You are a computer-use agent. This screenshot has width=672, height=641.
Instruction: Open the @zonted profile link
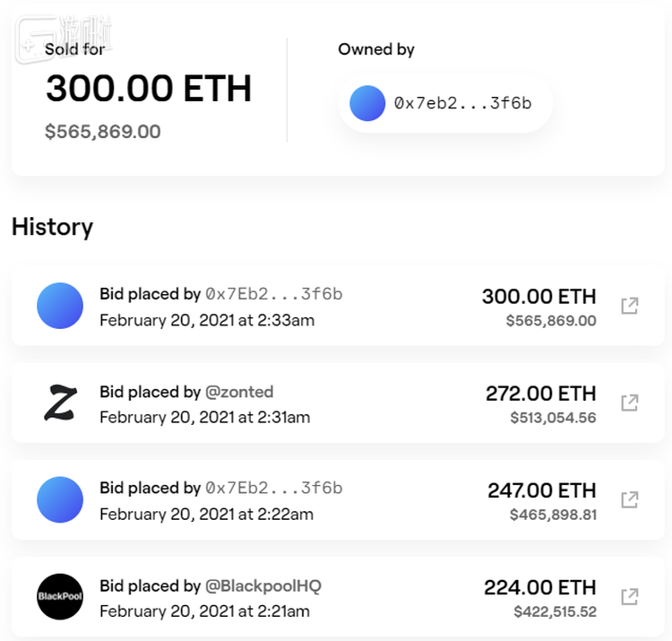click(x=239, y=392)
